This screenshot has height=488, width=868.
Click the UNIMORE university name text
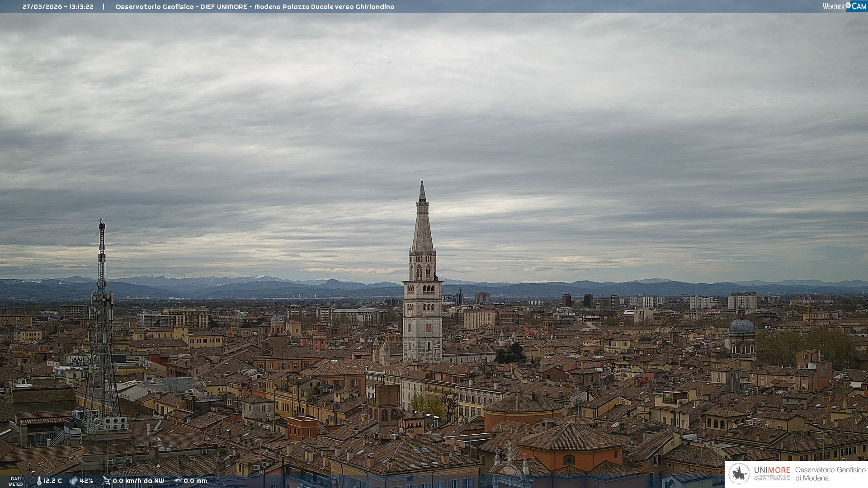coord(772,470)
